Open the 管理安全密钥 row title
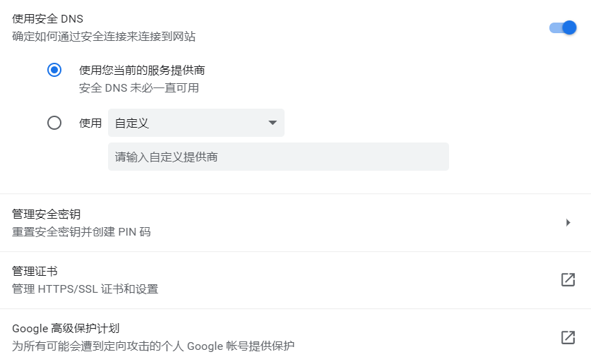591x364 pixels. [x=46, y=214]
